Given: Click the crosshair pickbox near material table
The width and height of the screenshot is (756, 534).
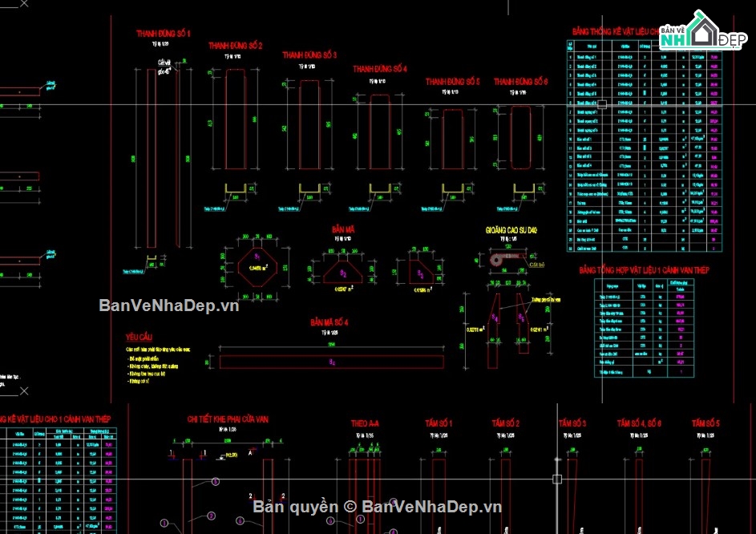Looking at the screenshot, I should click(x=602, y=104).
